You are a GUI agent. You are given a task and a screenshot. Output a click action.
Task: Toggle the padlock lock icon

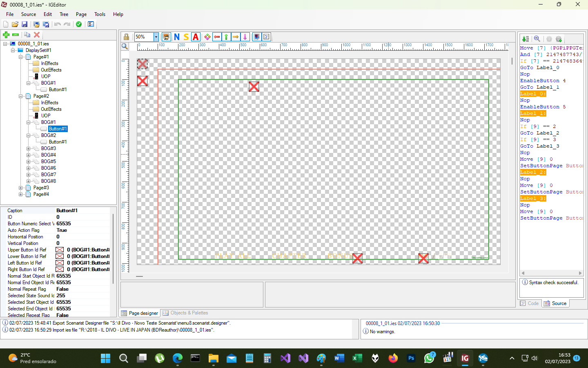coord(126,37)
